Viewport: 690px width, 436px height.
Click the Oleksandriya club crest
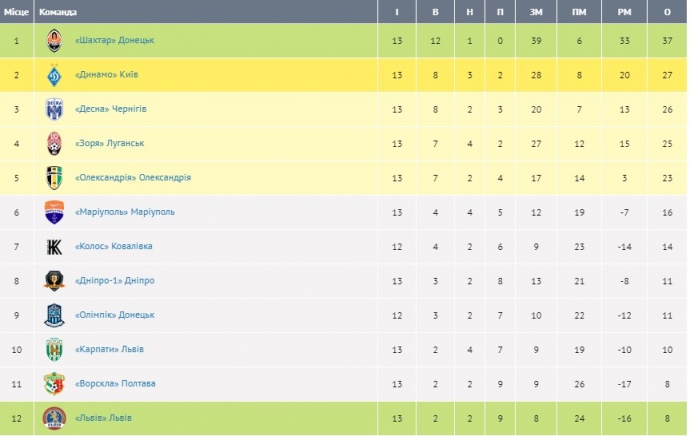tap(54, 178)
